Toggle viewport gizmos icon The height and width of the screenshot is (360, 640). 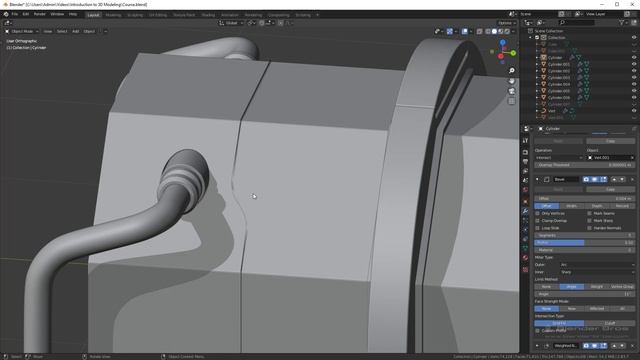tap(450, 31)
